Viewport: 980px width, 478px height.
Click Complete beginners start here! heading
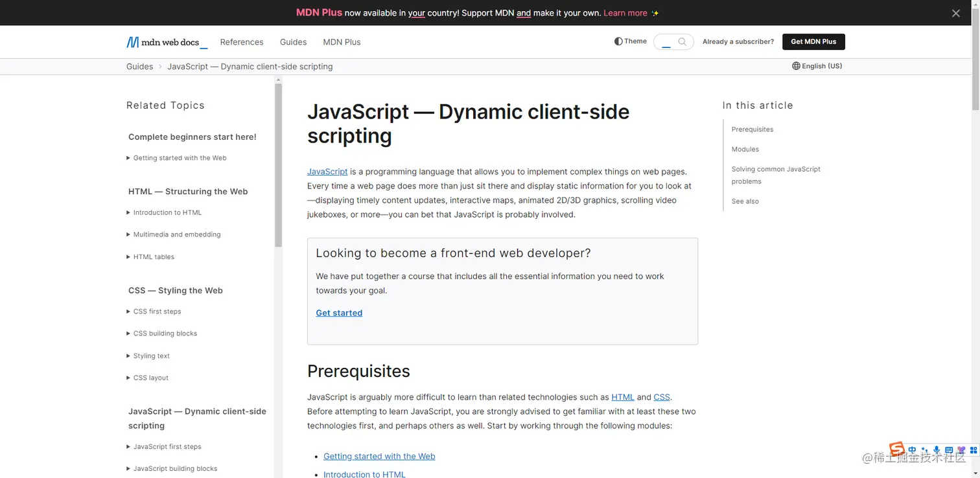(x=192, y=137)
